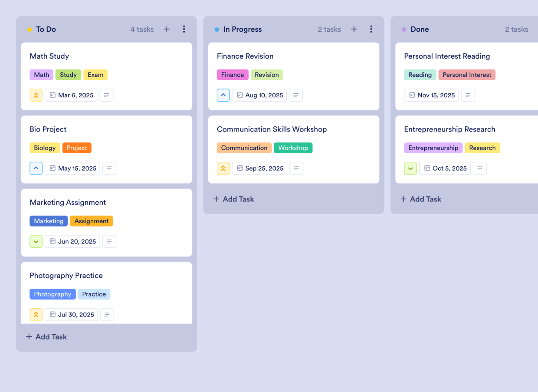Click Add Task under the Done column
The width and height of the screenshot is (538, 392).
420,199
